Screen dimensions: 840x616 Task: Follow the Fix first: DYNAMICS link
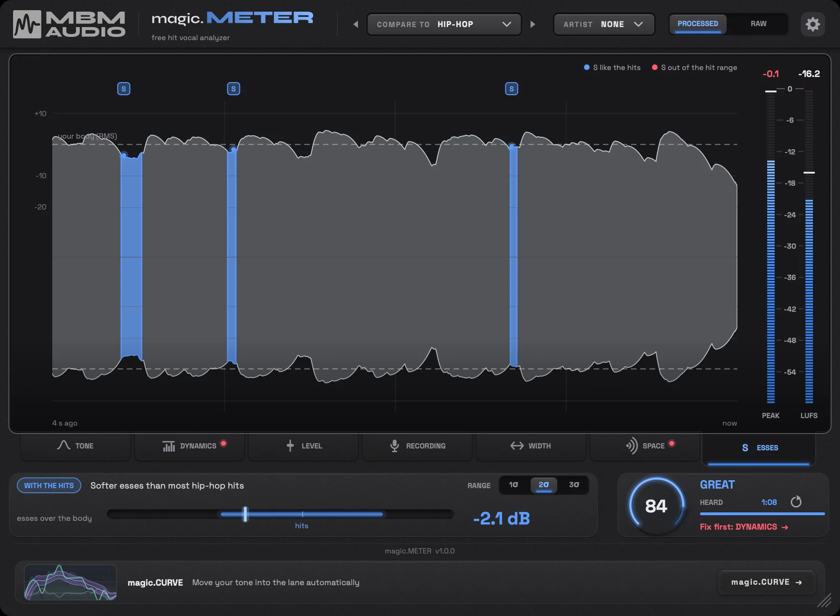coord(744,527)
